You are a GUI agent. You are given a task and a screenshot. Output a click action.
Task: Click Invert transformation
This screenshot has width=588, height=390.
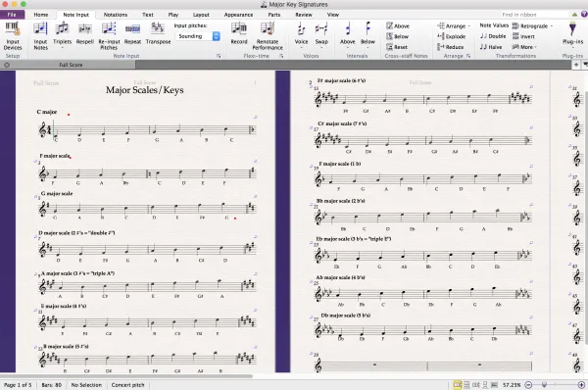tap(523, 36)
